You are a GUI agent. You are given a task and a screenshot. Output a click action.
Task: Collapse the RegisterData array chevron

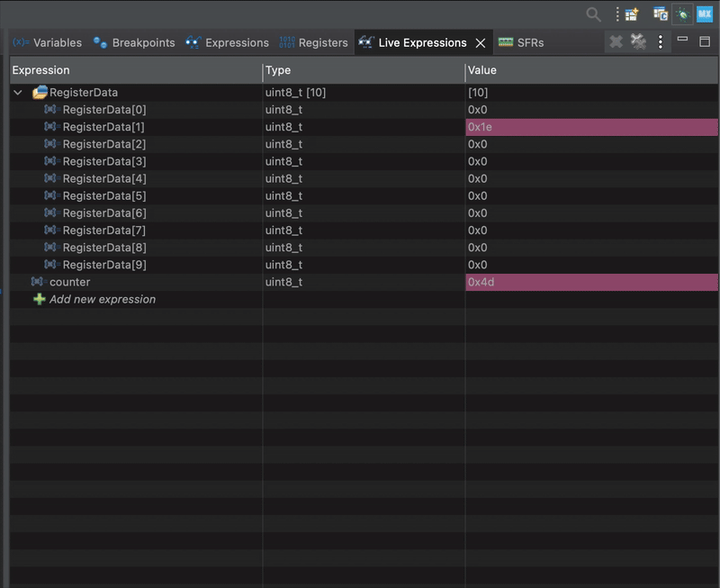(18, 93)
